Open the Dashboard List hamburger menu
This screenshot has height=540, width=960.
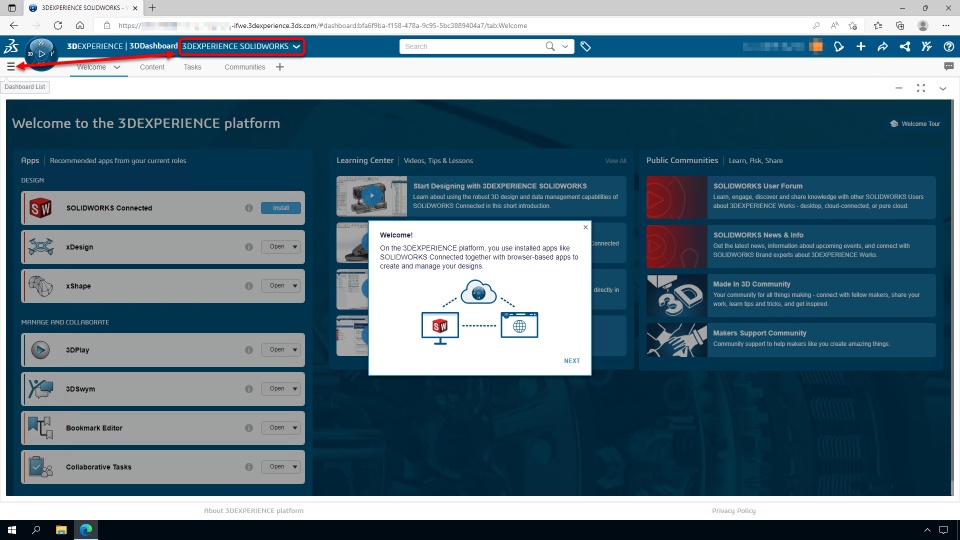[x=11, y=67]
